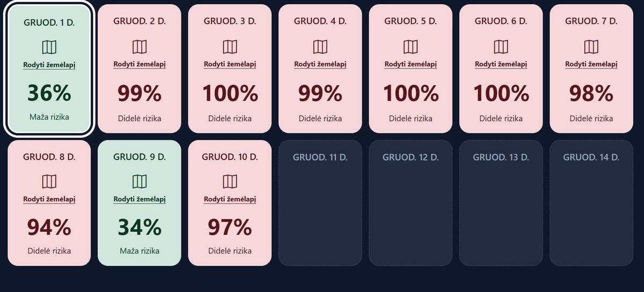Image resolution: width=644 pixels, height=292 pixels.
Task: Click the 34% risk value on Gruod. 9 d.
Action: [x=140, y=227]
